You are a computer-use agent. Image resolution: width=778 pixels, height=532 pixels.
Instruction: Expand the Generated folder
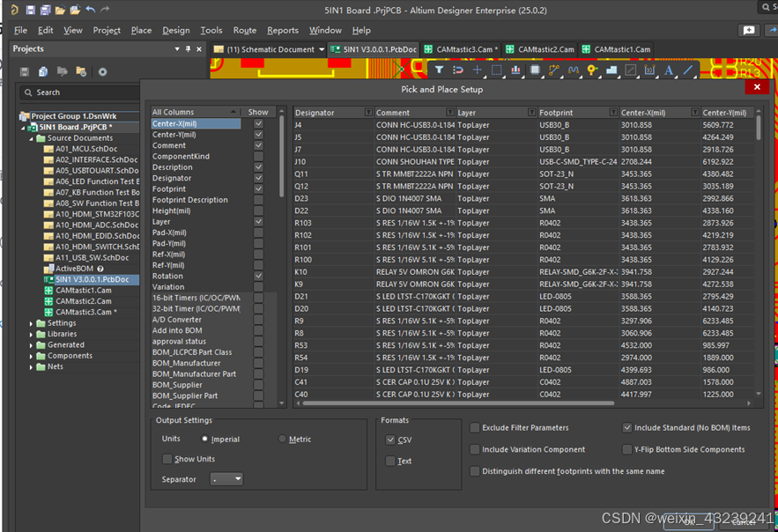point(31,345)
